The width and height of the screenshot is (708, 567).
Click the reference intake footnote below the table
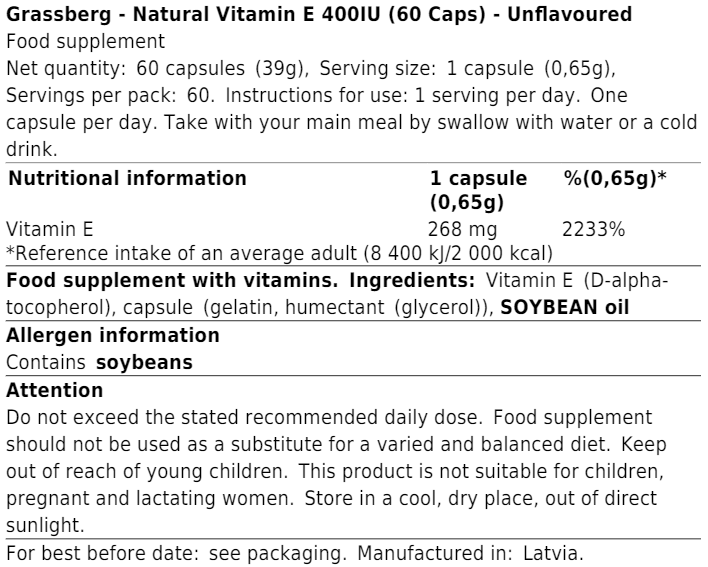pos(279,253)
